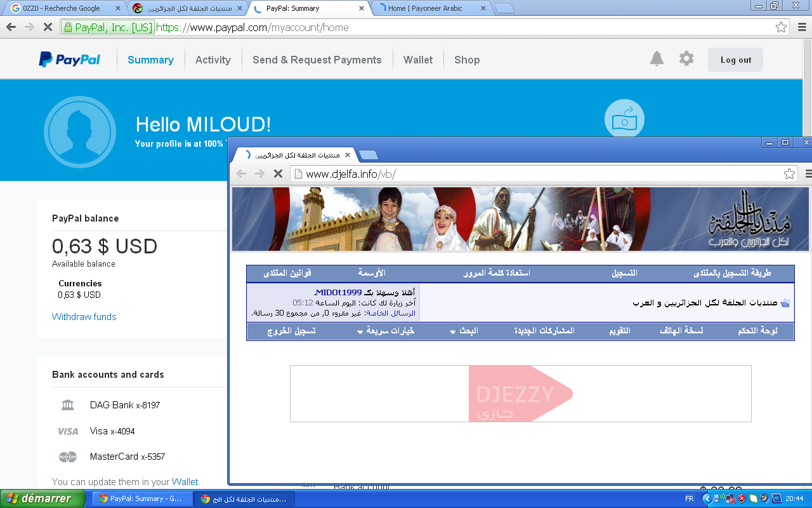Open طريقة التسجيل بالمنتدى link

[733, 273]
